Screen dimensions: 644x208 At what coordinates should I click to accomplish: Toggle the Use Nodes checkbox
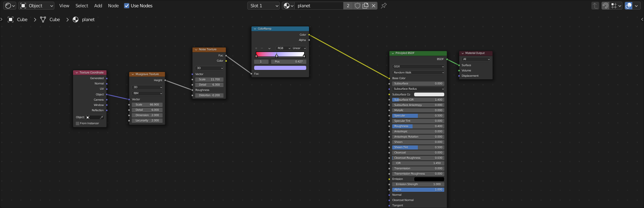pos(127,6)
